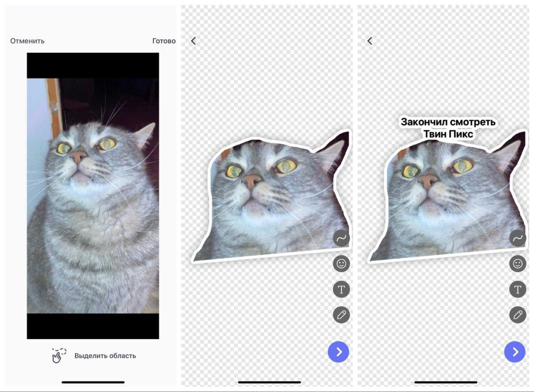Viewport: 534px width, 392px height.
Task: Tap the Закончил смотреть Твин Пикс caption
Action: click(x=448, y=128)
